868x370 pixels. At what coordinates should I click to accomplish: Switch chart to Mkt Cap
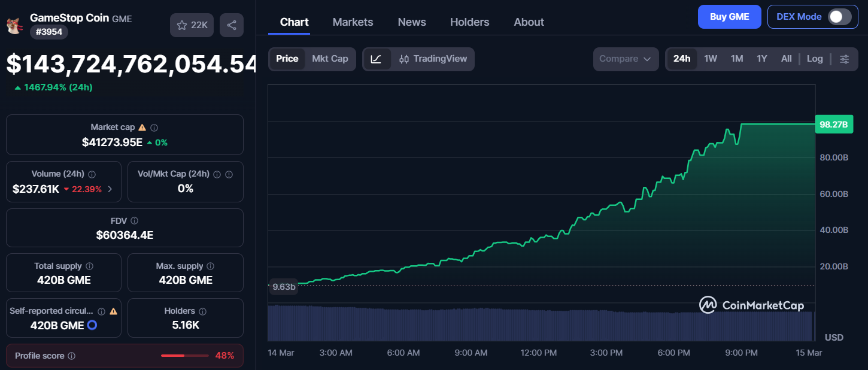330,59
